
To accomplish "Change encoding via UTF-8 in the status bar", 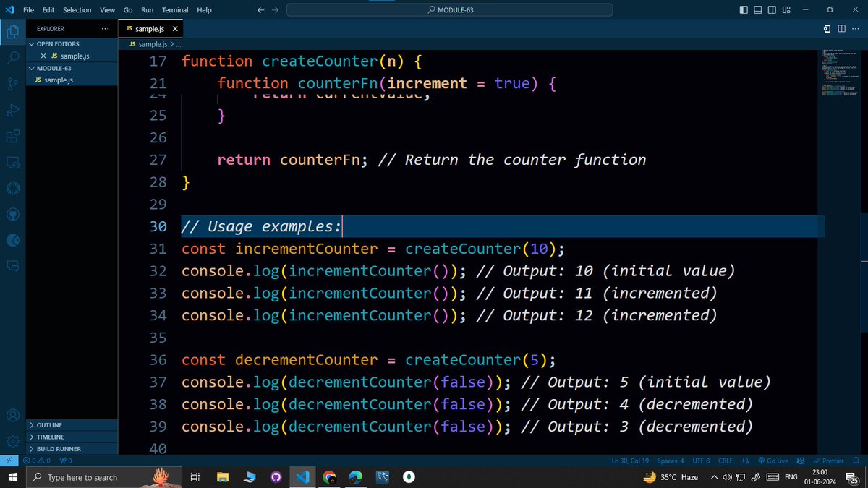I will point(701,461).
